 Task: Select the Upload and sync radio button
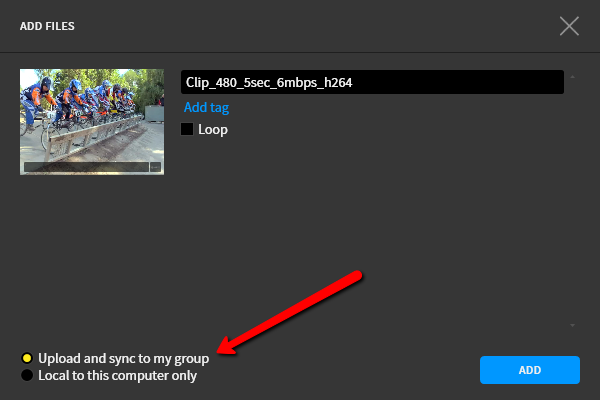click(26, 358)
